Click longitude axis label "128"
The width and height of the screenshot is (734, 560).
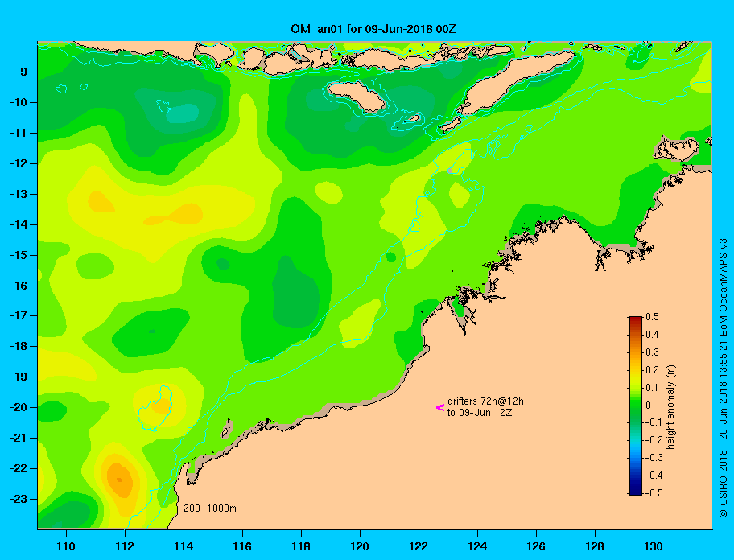[x=595, y=546]
